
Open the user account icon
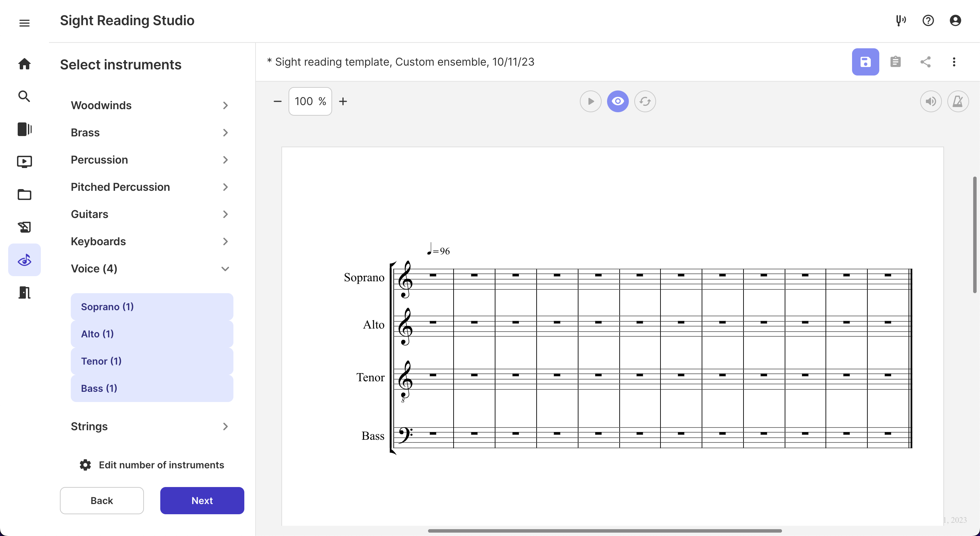tap(955, 20)
